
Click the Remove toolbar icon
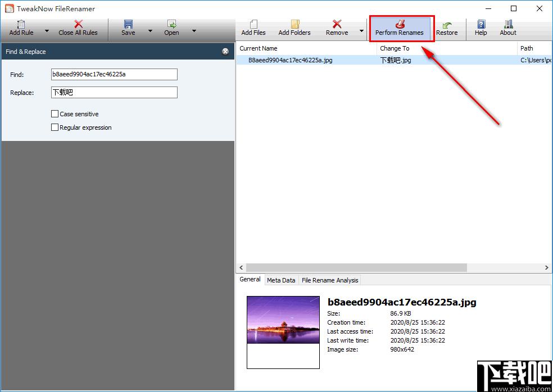coord(337,24)
